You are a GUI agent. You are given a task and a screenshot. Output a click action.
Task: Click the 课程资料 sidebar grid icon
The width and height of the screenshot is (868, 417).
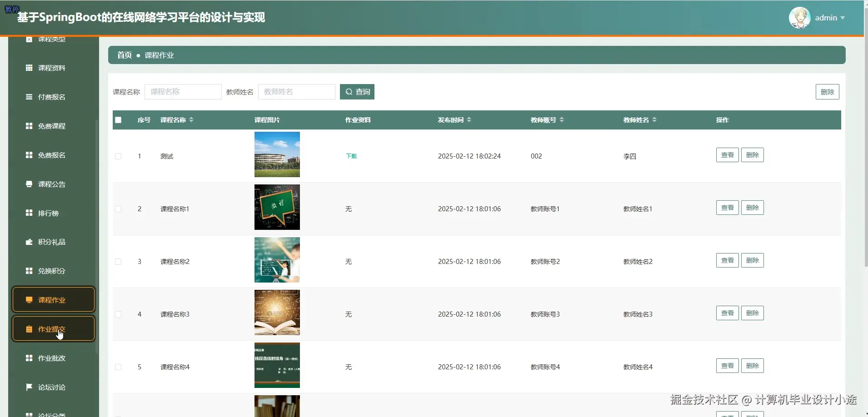[29, 68]
